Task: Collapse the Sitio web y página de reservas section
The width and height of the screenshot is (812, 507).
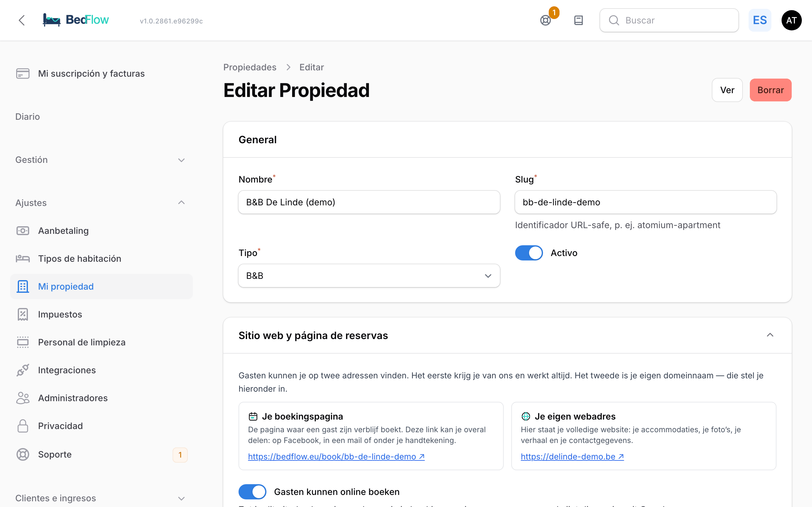Action: coord(770,335)
